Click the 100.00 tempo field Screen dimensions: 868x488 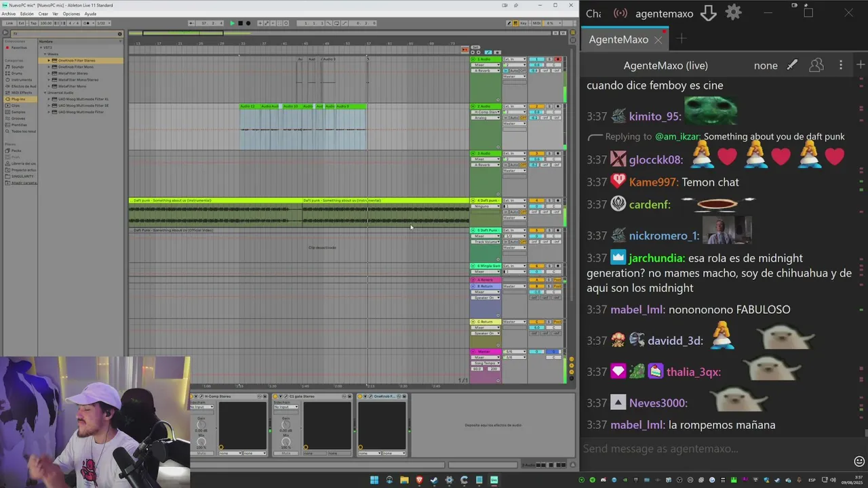45,23
